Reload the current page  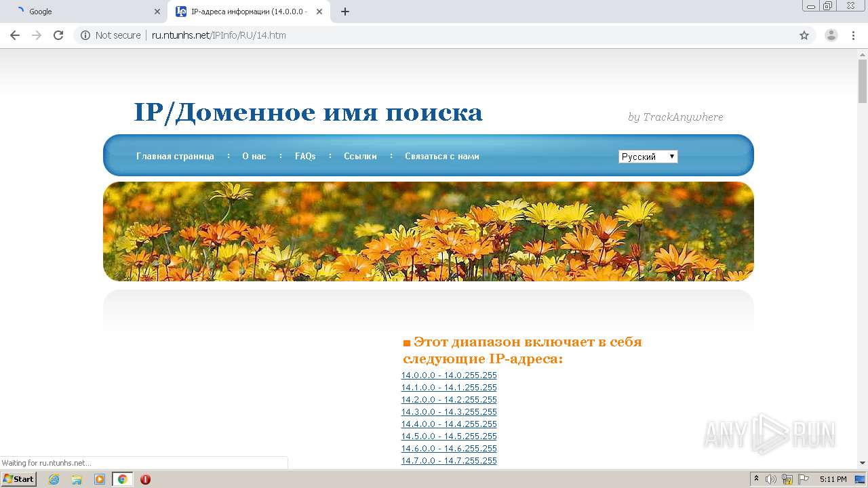(58, 35)
